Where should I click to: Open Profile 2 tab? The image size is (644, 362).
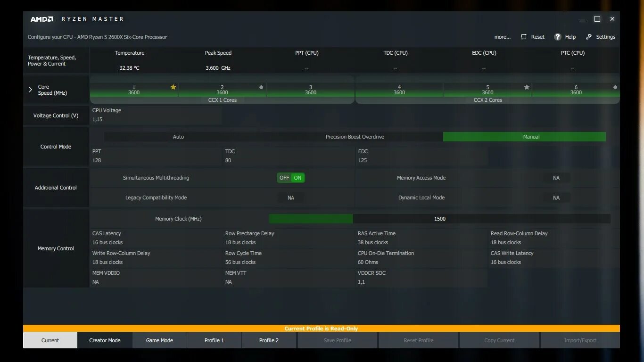tap(269, 340)
